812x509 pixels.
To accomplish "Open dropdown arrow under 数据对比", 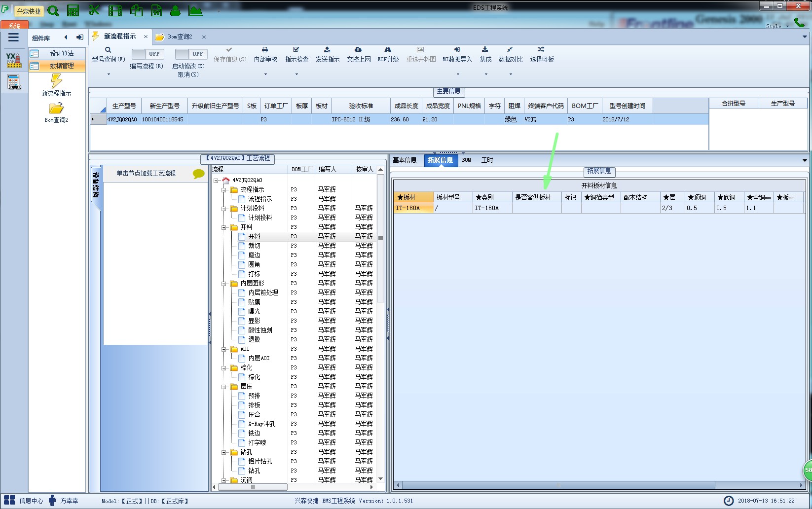I will pyautogui.click(x=511, y=74).
